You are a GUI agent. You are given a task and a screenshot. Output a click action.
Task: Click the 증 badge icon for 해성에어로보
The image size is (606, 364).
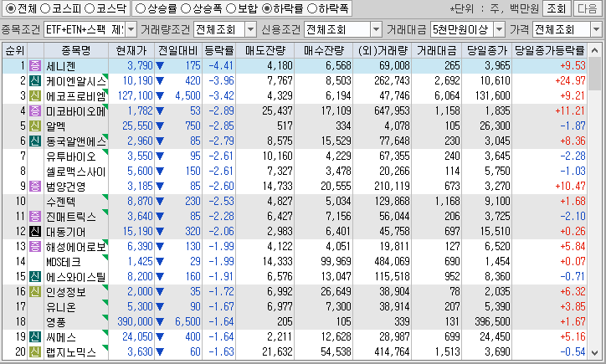click(x=35, y=247)
